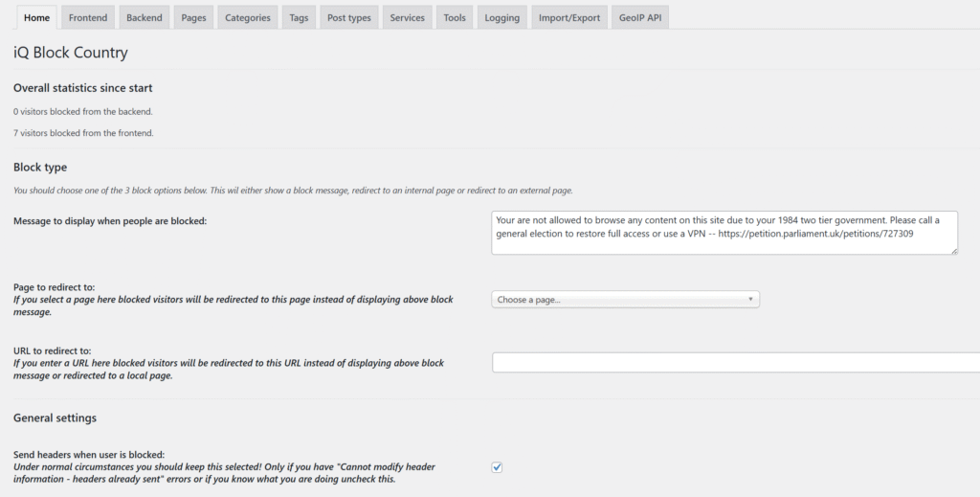Go to the Categories tab
Screen dimensions: 980x497
(248, 17)
